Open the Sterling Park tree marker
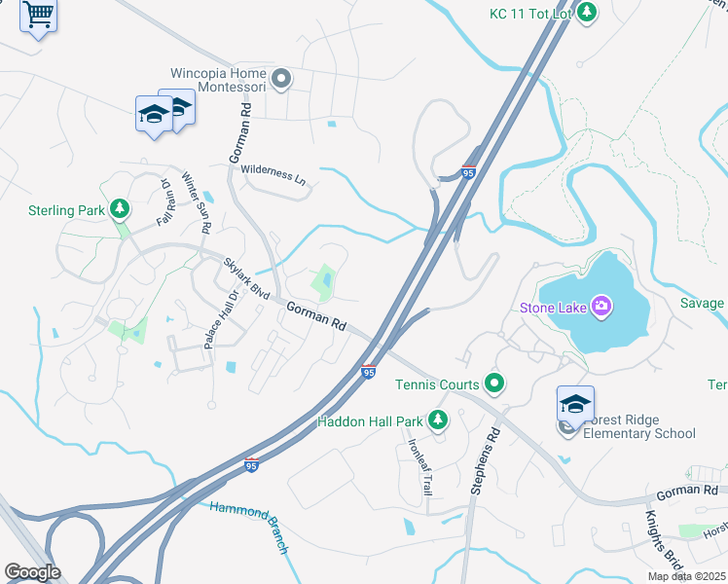The image size is (728, 584). [x=120, y=209]
